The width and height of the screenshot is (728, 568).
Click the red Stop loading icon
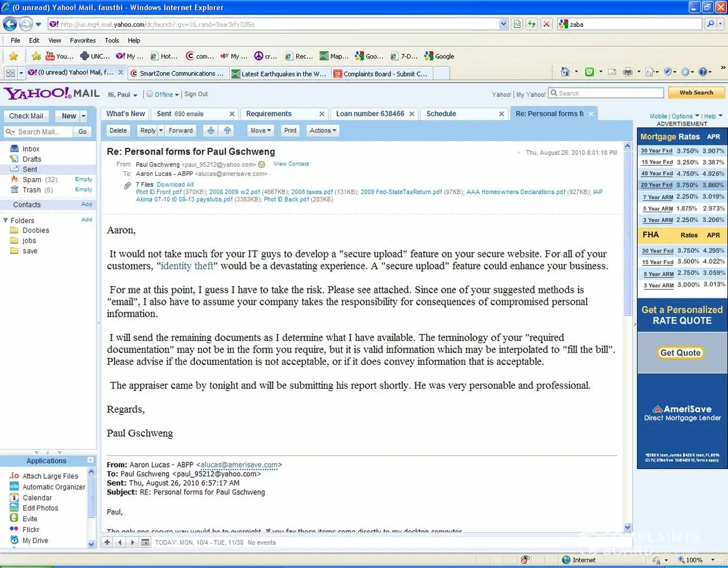547,24
